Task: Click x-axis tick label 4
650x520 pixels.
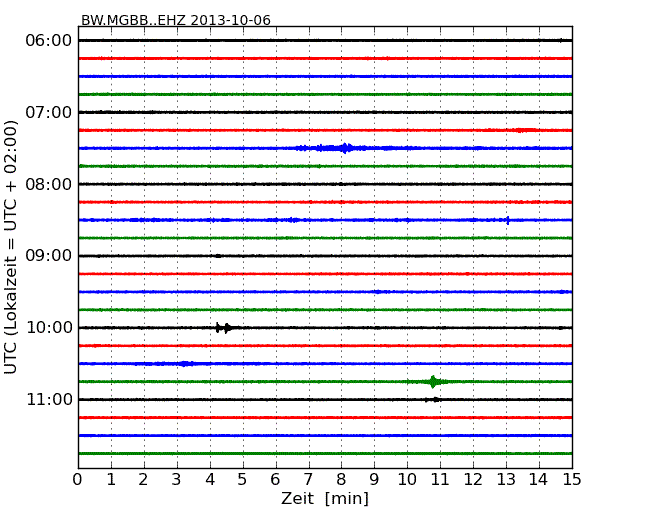Action: 210,479
